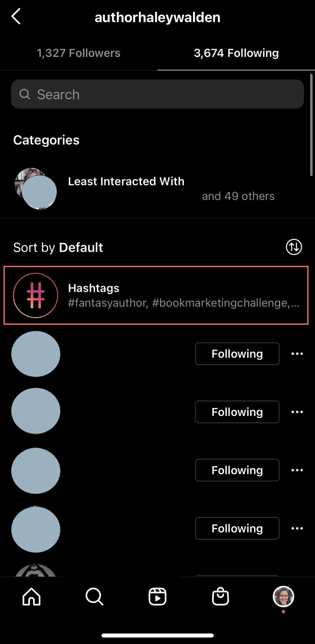Switch to the 1,327 Followers tab
The height and width of the screenshot is (644, 315).
click(79, 53)
